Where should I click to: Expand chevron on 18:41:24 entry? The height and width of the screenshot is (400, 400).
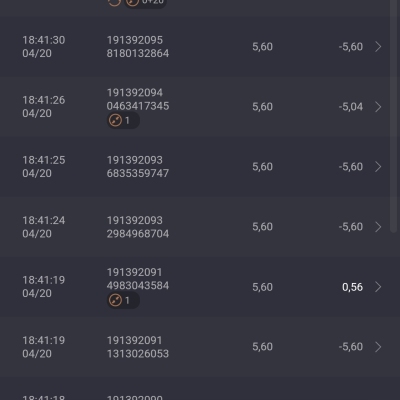tap(378, 227)
